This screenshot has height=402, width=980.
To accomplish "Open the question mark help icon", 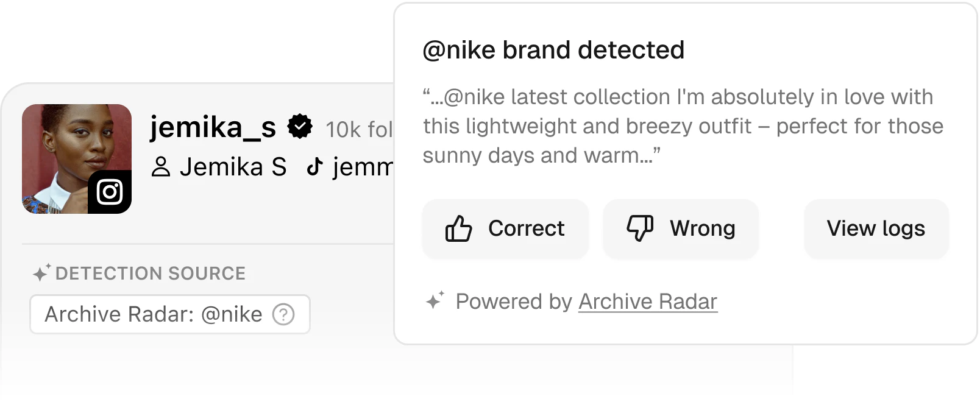I will pyautogui.click(x=283, y=314).
